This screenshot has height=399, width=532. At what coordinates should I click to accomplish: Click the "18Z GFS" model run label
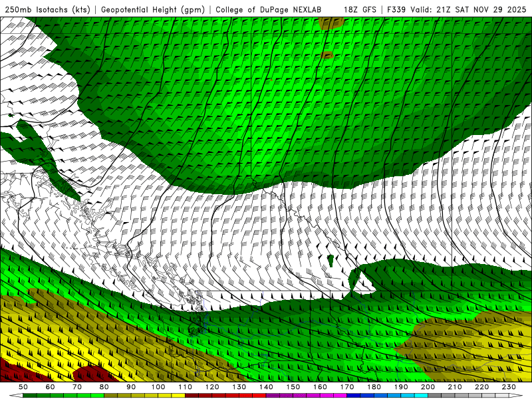[x=360, y=9]
